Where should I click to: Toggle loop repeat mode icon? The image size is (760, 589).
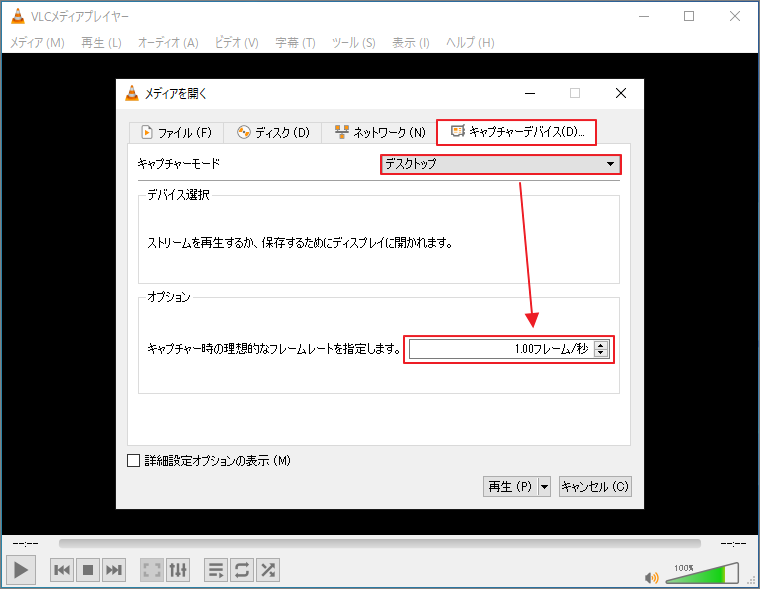242,570
